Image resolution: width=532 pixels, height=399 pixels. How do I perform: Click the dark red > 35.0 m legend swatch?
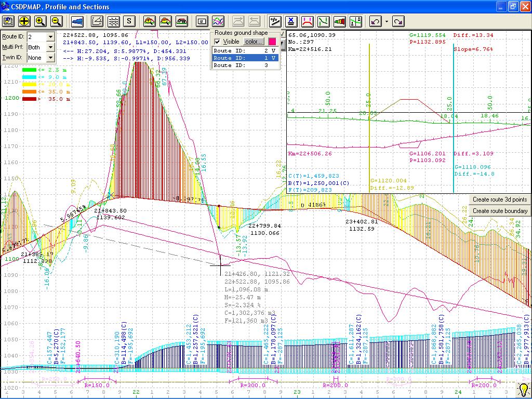[29, 99]
